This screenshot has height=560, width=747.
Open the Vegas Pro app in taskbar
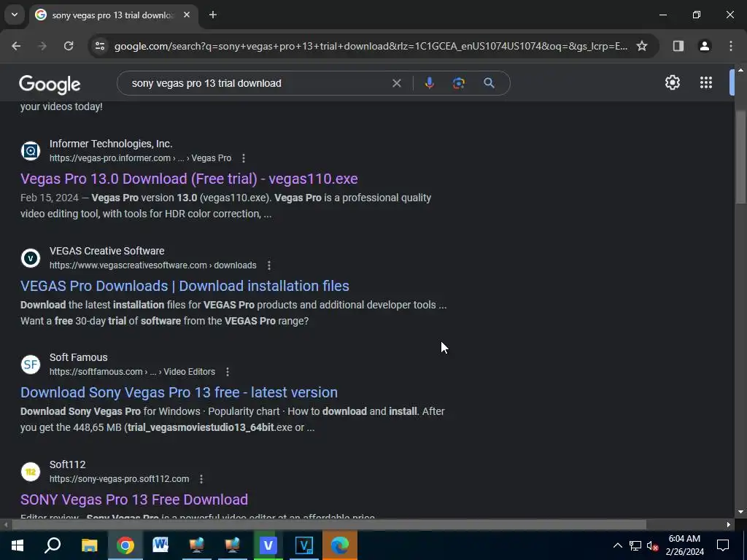click(304, 545)
